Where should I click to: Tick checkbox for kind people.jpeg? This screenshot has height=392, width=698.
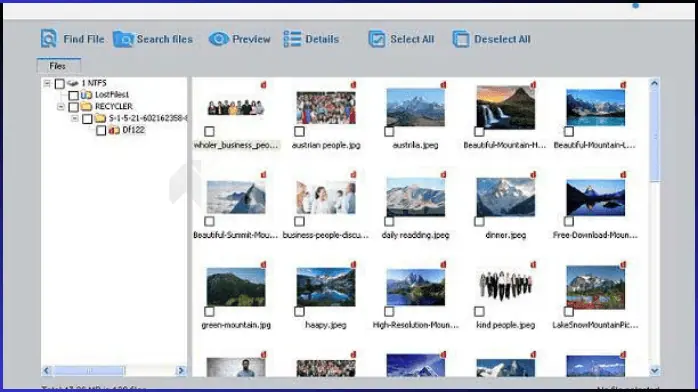tap(479, 311)
